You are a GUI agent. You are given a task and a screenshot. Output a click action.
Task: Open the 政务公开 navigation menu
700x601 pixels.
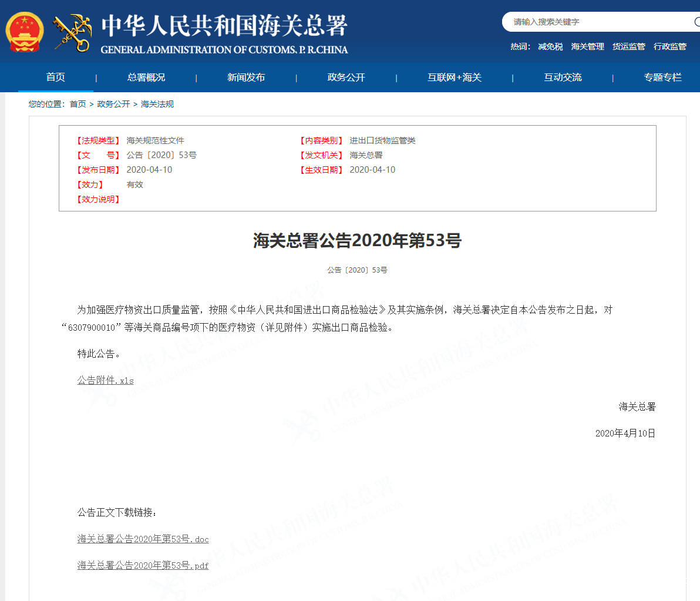point(346,77)
